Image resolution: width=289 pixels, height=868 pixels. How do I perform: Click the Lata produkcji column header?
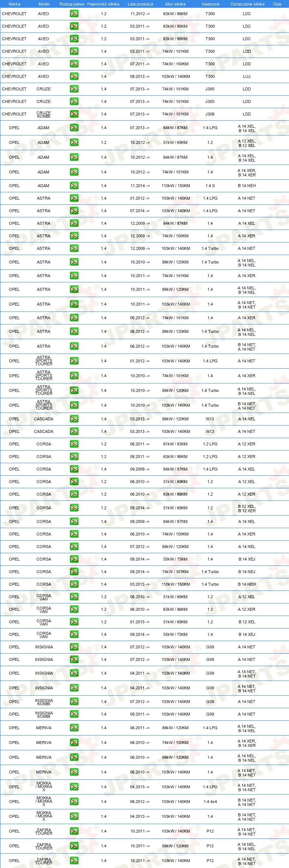coord(140,4)
